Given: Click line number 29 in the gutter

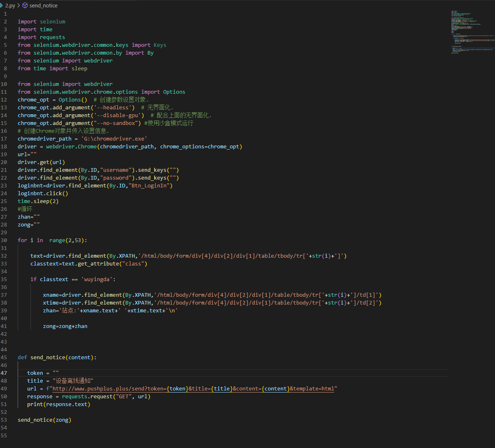Looking at the screenshot, I should coord(4,232).
